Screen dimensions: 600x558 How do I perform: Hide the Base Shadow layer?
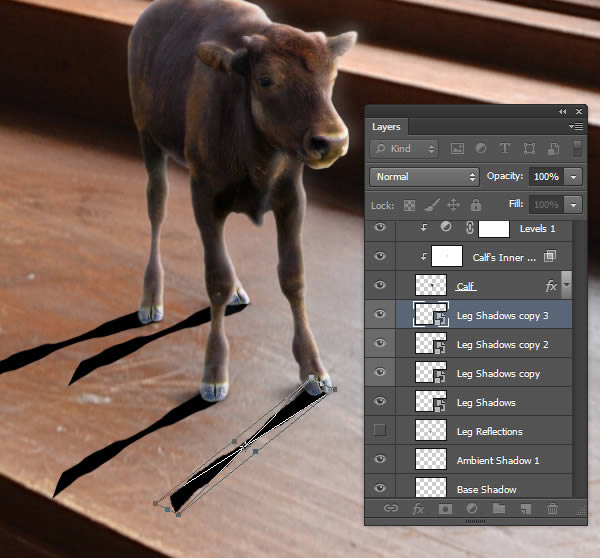tap(380, 488)
